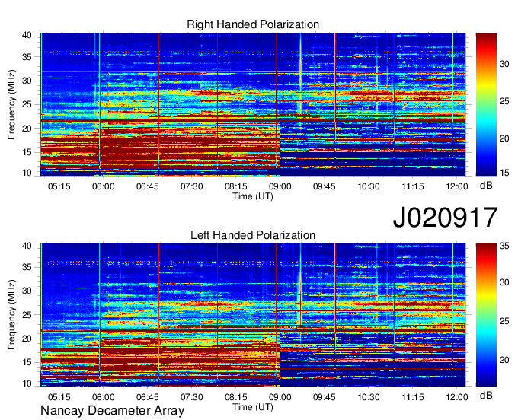Click the 30 value on left-handed color bar
The width and height of the screenshot is (518, 420).
pyautogui.click(x=504, y=282)
